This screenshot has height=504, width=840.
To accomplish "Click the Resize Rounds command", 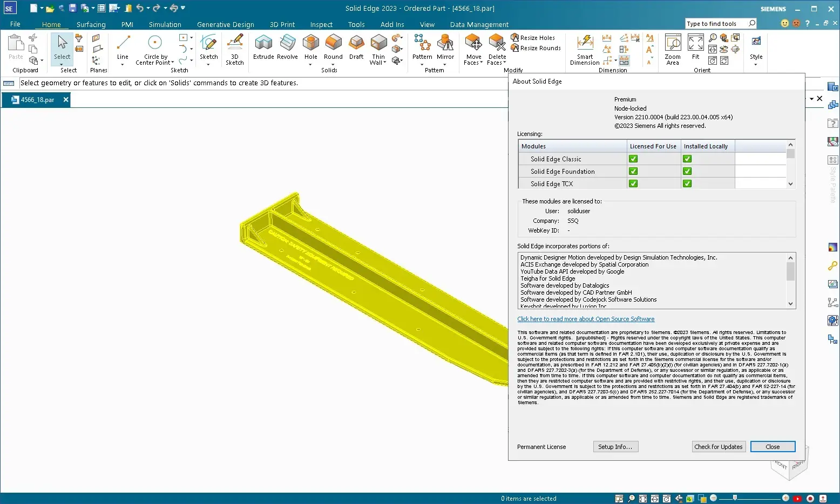I will pyautogui.click(x=536, y=48).
